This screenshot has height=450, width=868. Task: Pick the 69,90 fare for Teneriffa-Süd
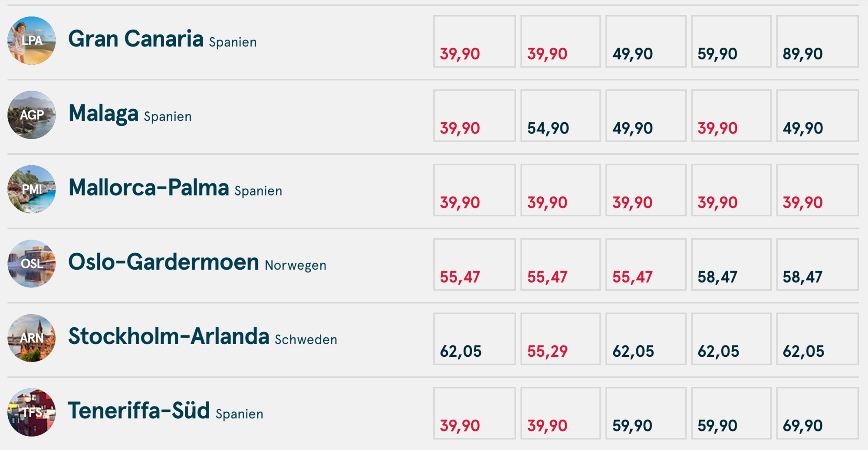tap(817, 413)
